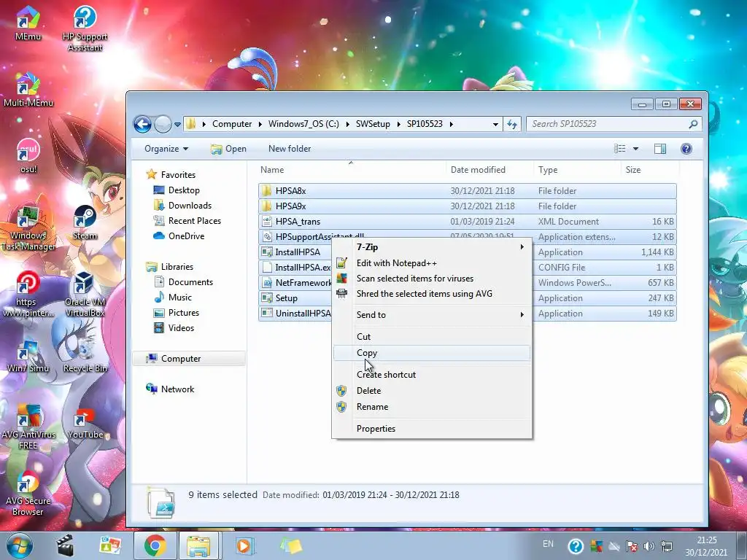This screenshot has height=560, width=747.
Task: Expand address bar previous locations dropdown
Action: pos(495,124)
